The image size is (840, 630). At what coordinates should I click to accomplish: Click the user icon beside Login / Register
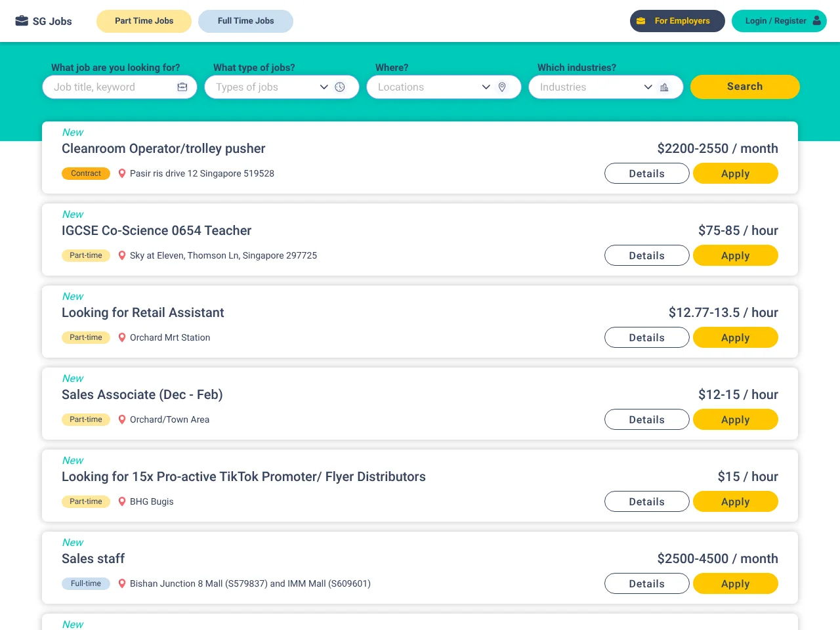coord(816,20)
